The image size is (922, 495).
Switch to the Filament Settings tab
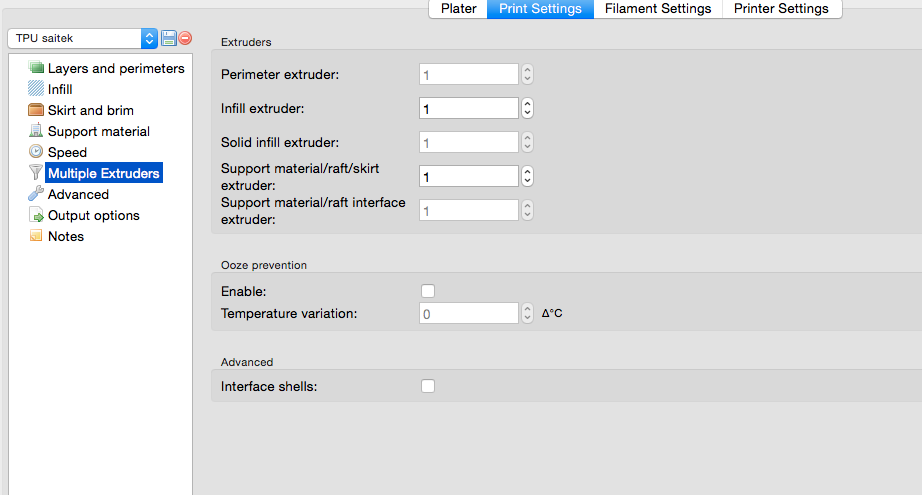[x=658, y=9]
